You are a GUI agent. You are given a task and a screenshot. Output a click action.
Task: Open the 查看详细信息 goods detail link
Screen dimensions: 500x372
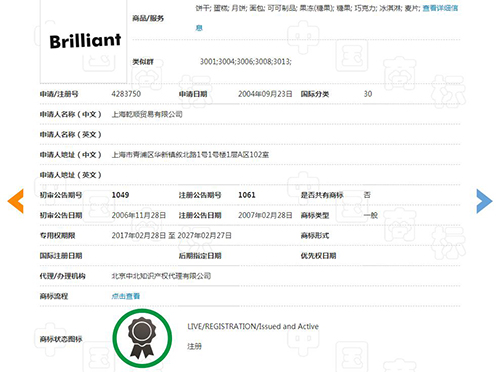(440, 8)
